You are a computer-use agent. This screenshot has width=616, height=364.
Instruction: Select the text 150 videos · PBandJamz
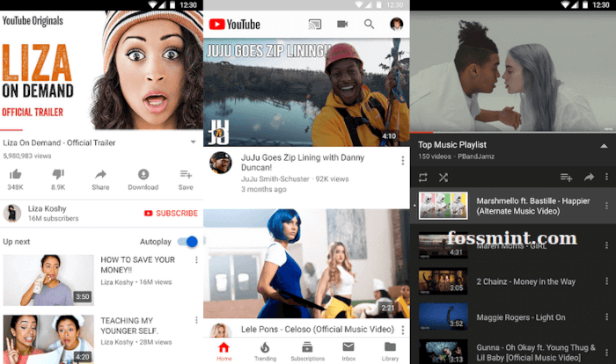[x=456, y=157]
